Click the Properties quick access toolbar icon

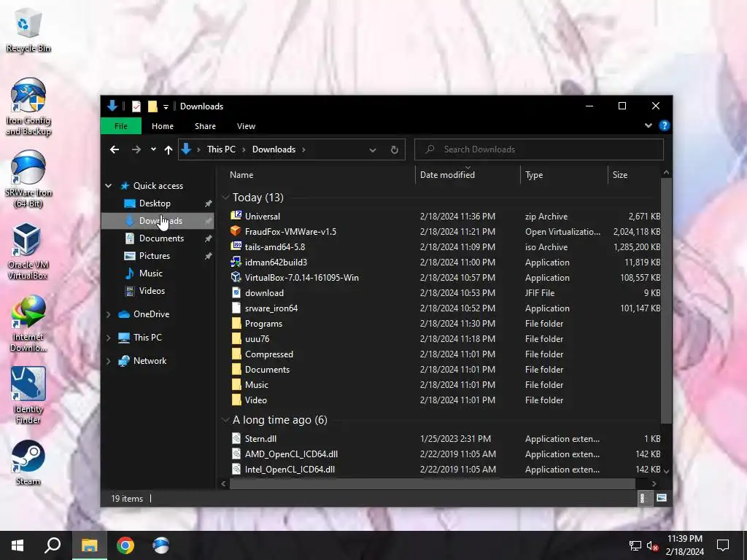[136, 106]
